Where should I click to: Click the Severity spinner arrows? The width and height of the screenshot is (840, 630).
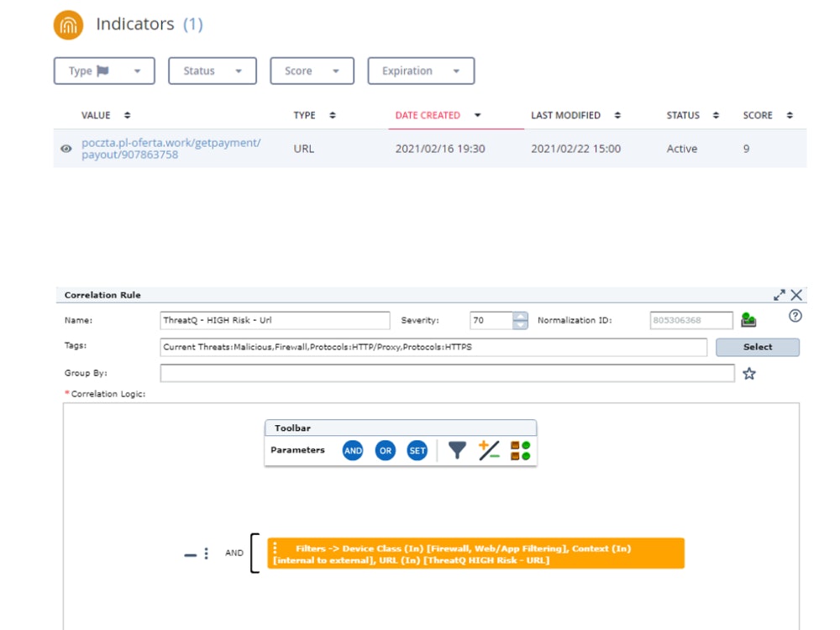(520, 320)
